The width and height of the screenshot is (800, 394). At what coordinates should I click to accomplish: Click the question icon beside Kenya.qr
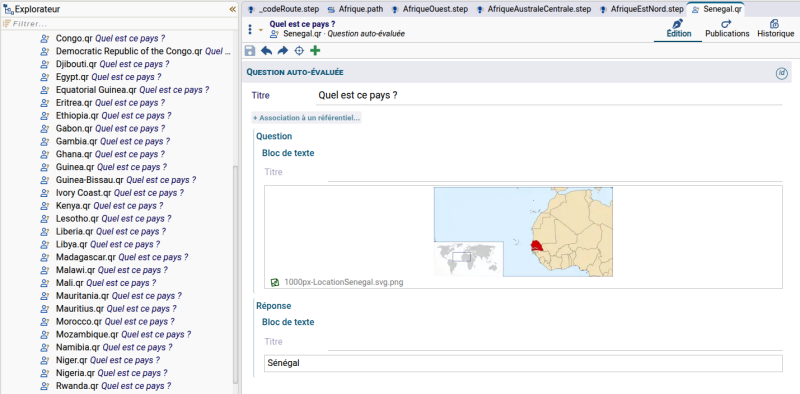(45, 206)
